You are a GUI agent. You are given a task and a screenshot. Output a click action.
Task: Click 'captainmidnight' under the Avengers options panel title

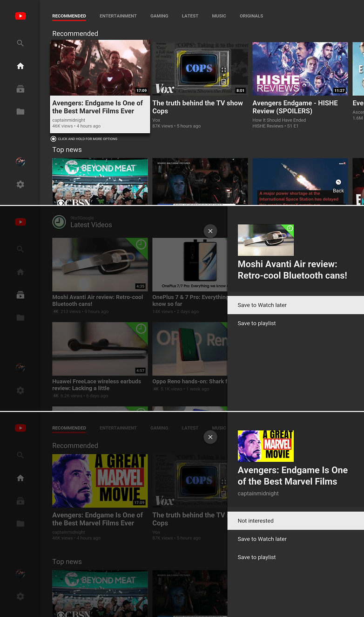[258, 494]
